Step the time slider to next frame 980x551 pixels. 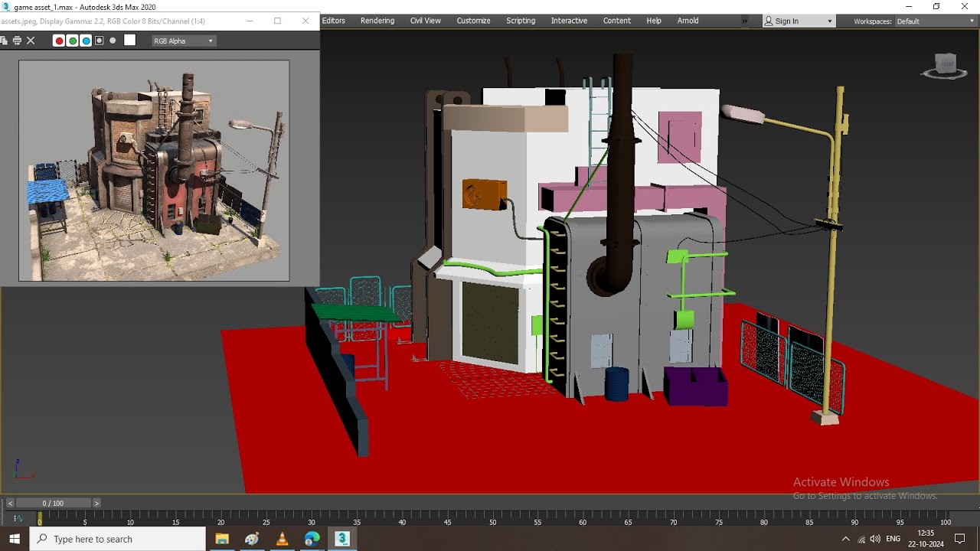coord(96,503)
